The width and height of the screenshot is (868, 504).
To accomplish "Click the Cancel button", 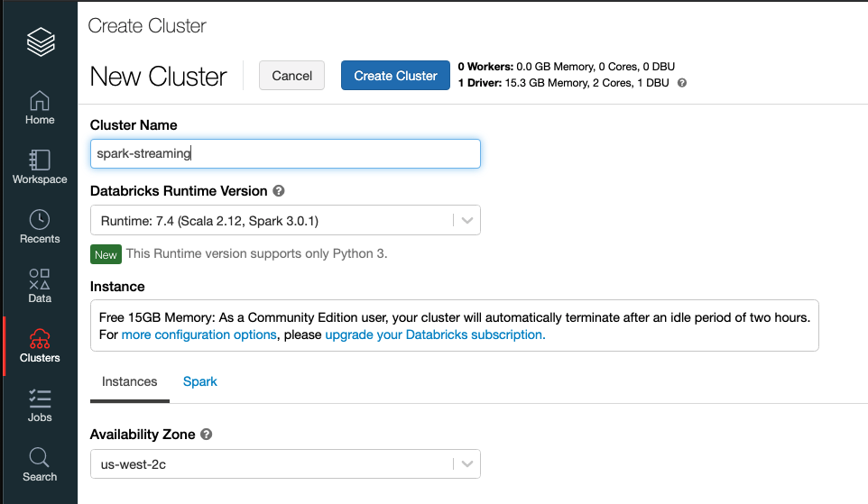I will coord(291,76).
